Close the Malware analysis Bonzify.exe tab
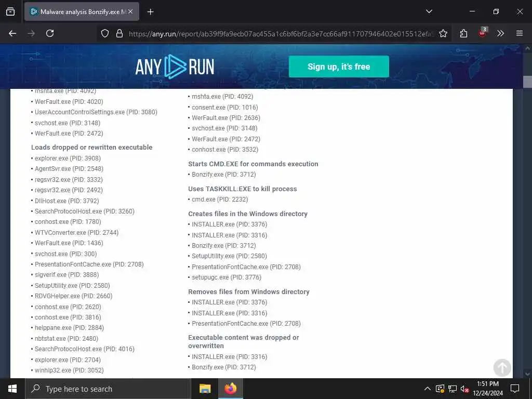532x399 pixels. tap(130, 11)
